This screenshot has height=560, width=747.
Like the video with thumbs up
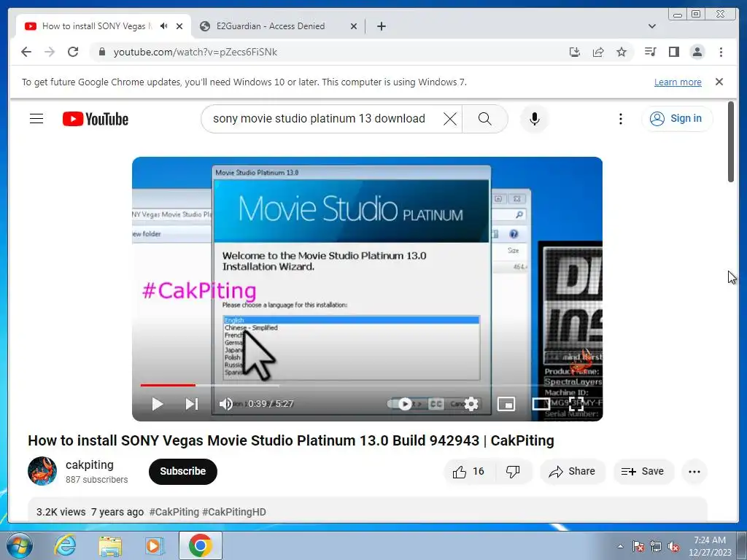coord(469,472)
